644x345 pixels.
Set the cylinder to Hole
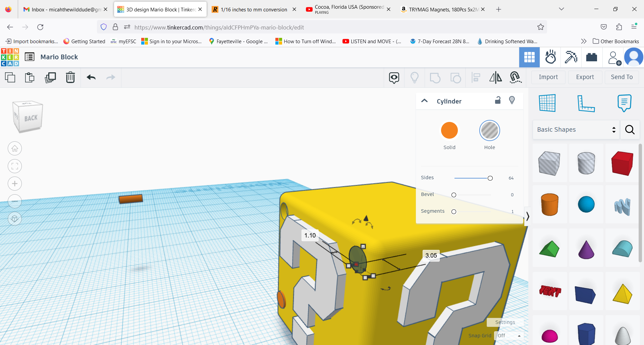click(x=489, y=131)
